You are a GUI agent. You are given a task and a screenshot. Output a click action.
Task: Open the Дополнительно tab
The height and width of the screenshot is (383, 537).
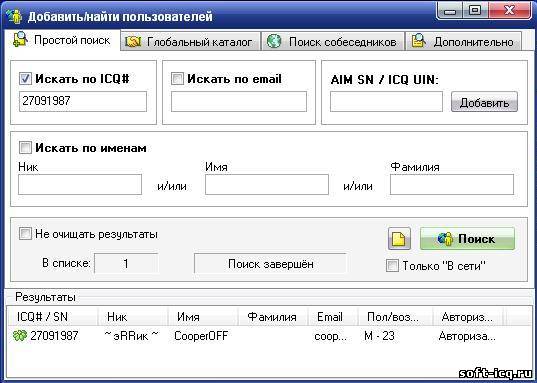click(464, 42)
